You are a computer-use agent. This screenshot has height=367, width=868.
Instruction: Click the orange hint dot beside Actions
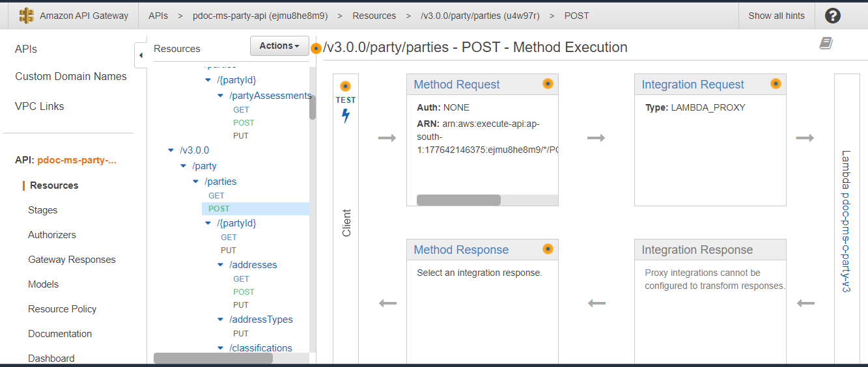pos(316,48)
